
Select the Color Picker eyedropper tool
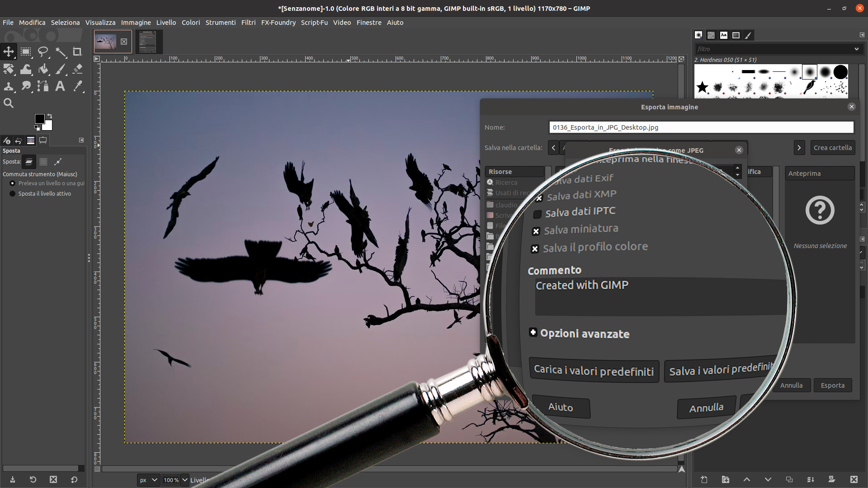77,86
